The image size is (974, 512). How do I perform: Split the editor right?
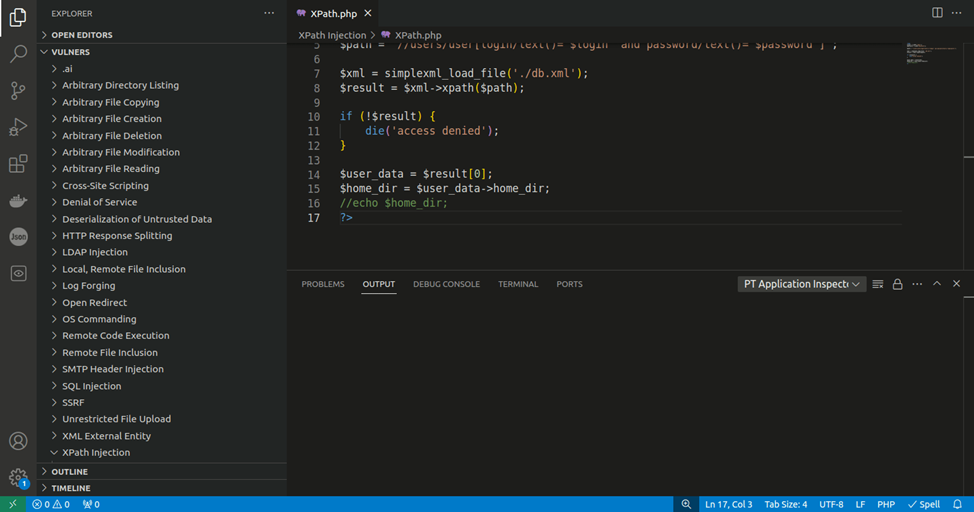[x=937, y=13]
